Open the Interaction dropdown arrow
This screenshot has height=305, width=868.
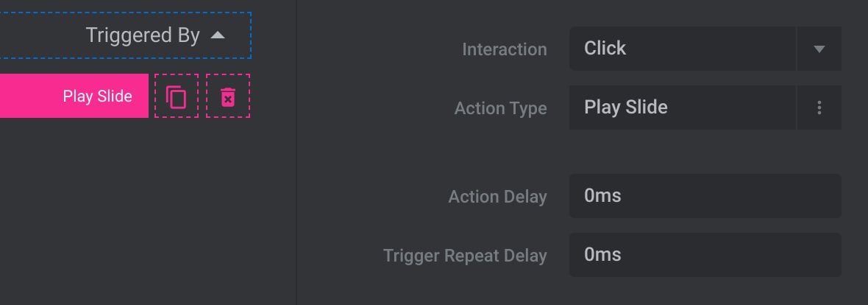pyautogui.click(x=819, y=49)
